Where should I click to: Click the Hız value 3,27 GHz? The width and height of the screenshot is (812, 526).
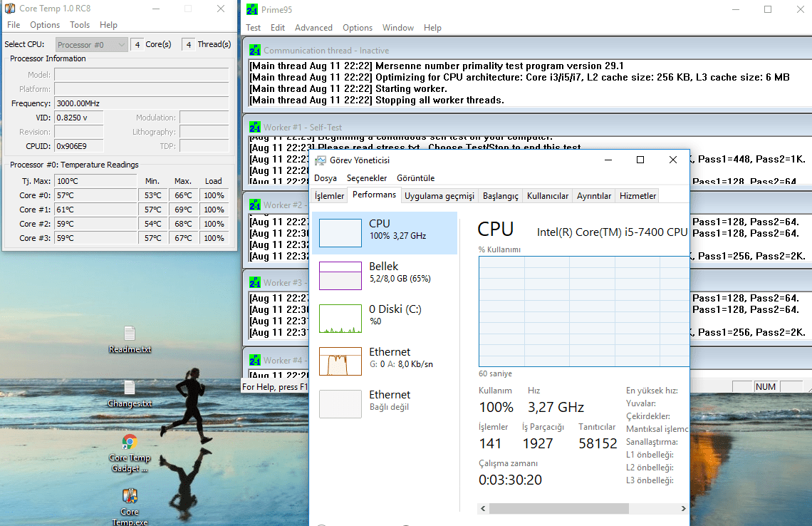[x=556, y=407]
